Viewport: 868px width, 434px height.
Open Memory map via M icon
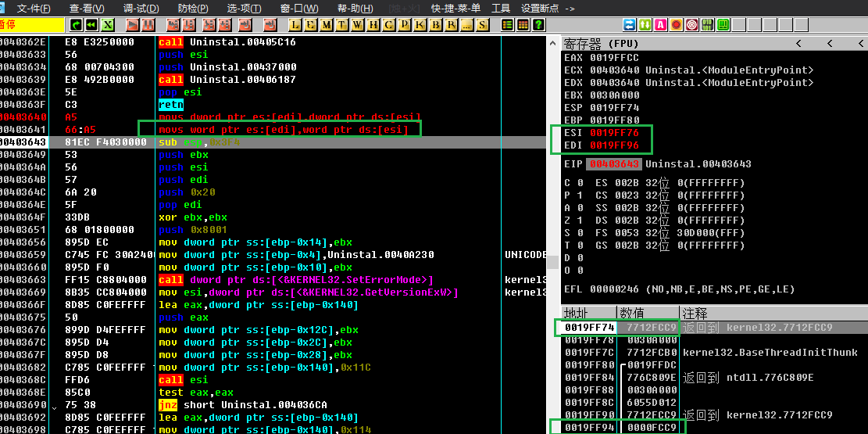click(325, 25)
